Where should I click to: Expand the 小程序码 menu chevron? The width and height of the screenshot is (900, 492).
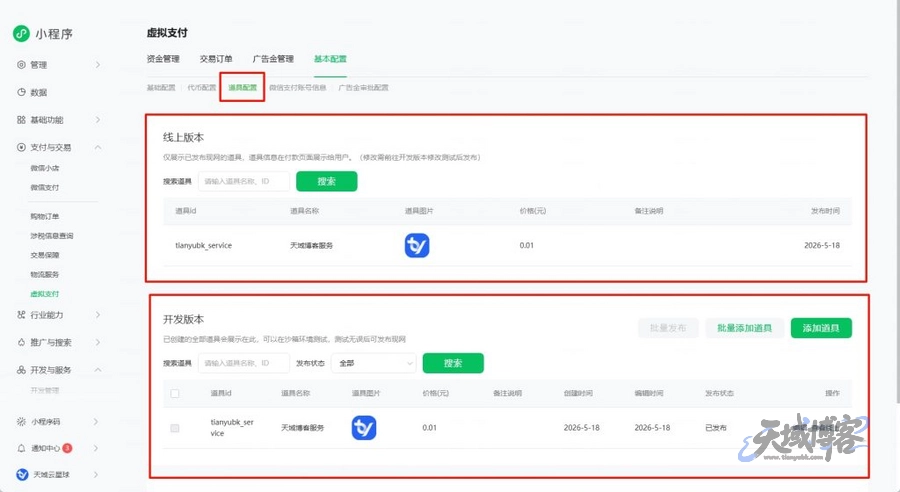tap(96, 421)
